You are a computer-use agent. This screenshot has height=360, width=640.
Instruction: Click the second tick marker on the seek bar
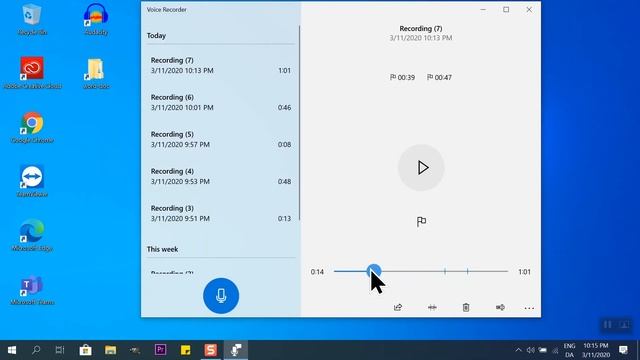coord(467,271)
